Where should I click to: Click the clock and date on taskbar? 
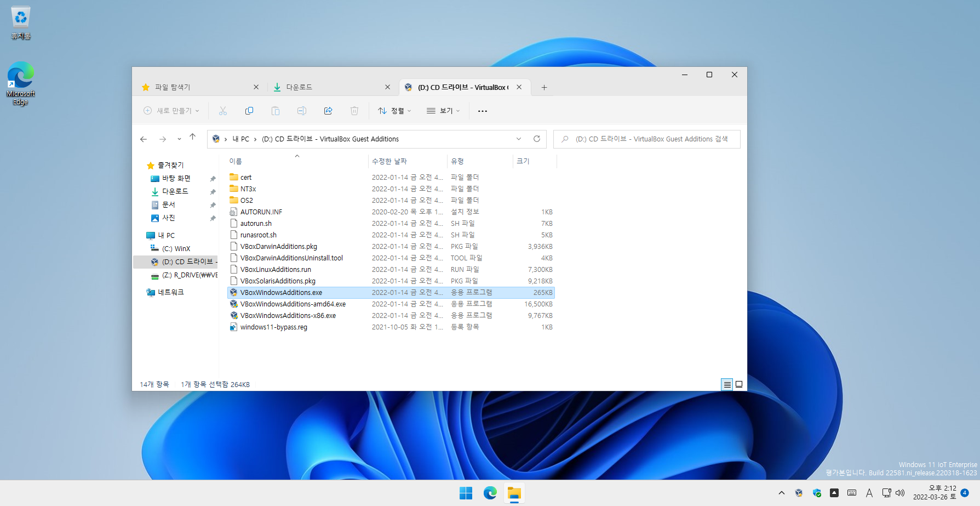click(935, 492)
